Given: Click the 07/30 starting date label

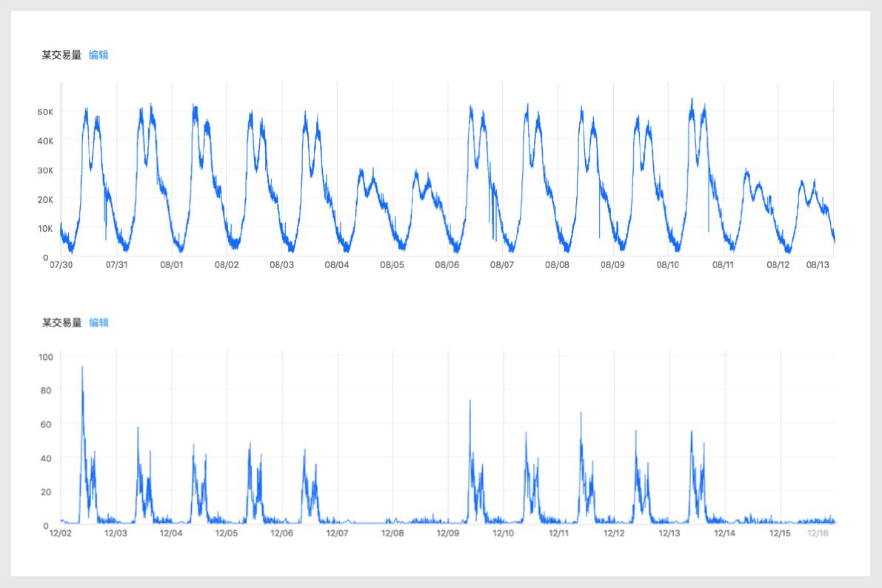Looking at the screenshot, I should (x=61, y=265).
